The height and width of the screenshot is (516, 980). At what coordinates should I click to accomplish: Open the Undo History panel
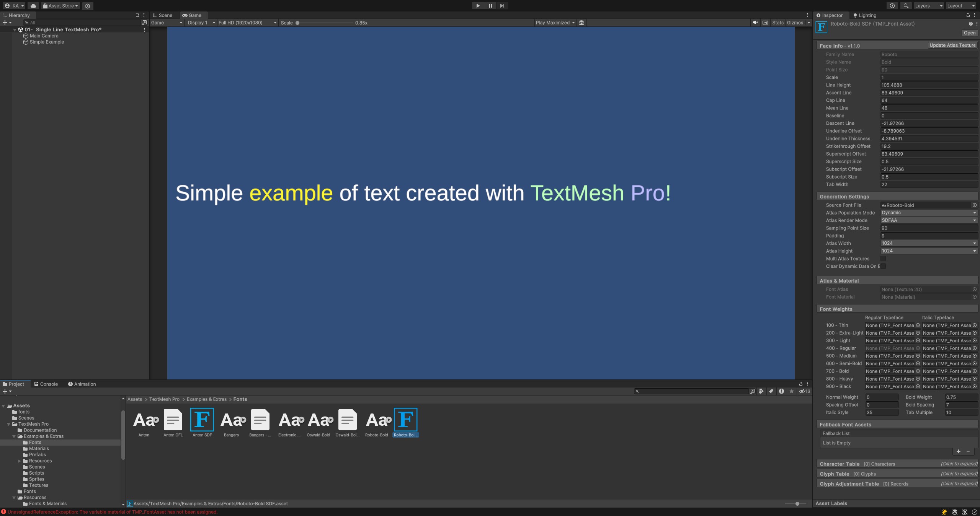(x=892, y=5)
